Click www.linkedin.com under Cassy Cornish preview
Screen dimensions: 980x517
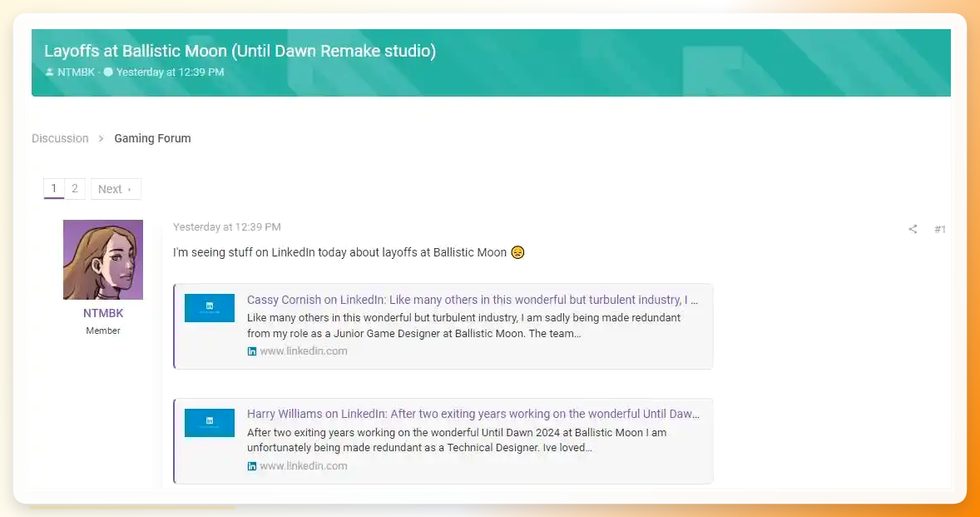click(304, 351)
